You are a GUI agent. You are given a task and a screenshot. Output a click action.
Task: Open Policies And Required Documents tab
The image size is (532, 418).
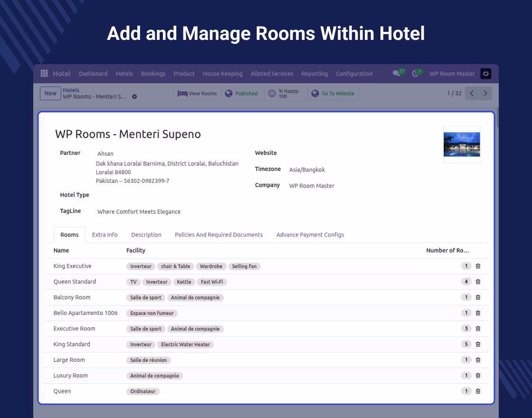click(219, 235)
